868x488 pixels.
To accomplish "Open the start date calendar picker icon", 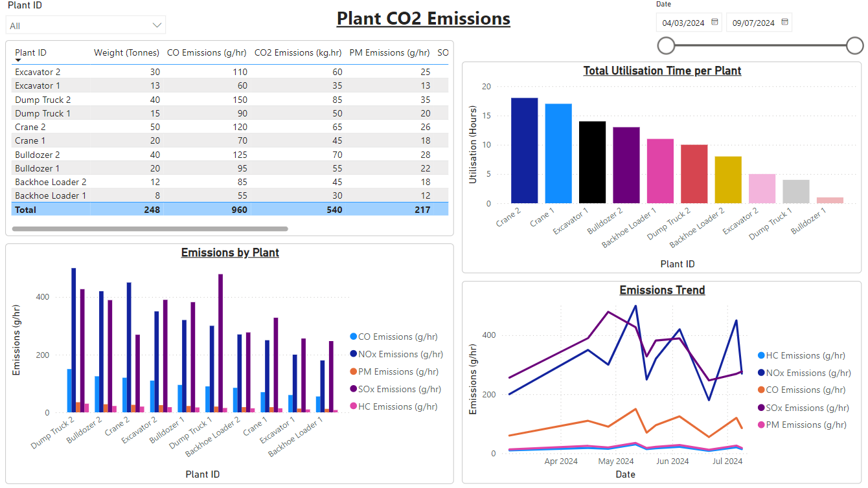I will pos(715,22).
